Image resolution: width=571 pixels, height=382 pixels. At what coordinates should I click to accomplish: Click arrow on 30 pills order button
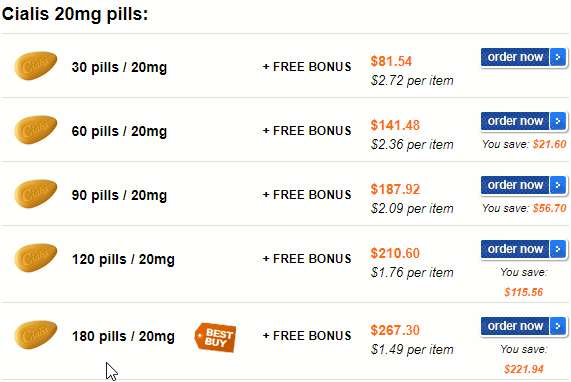pyautogui.click(x=558, y=57)
